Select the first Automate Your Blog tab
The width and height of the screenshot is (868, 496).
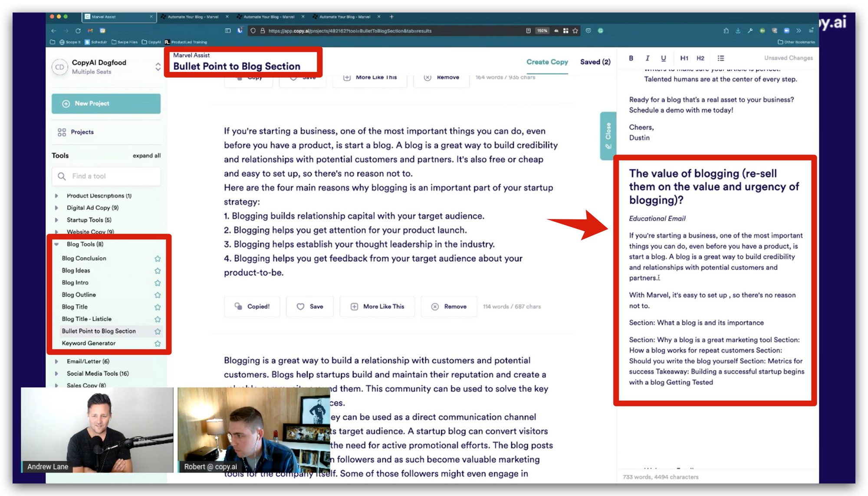click(193, 17)
